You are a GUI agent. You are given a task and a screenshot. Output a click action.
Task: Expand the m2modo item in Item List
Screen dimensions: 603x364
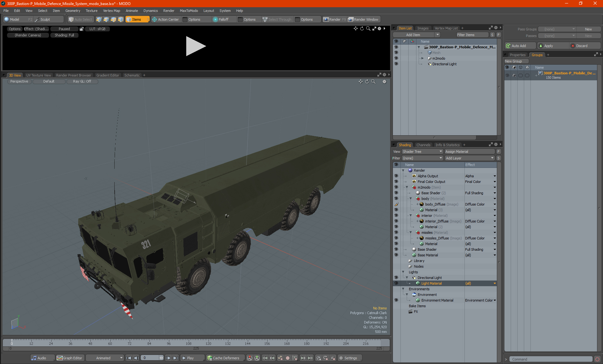click(422, 58)
